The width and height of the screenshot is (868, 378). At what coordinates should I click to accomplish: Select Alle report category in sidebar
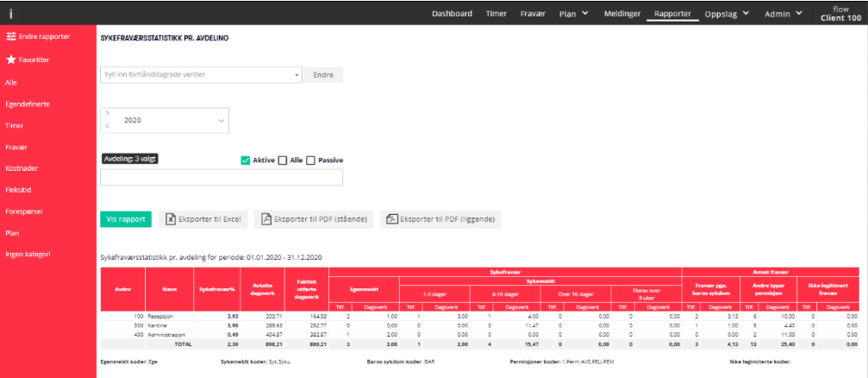(x=11, y=83)
